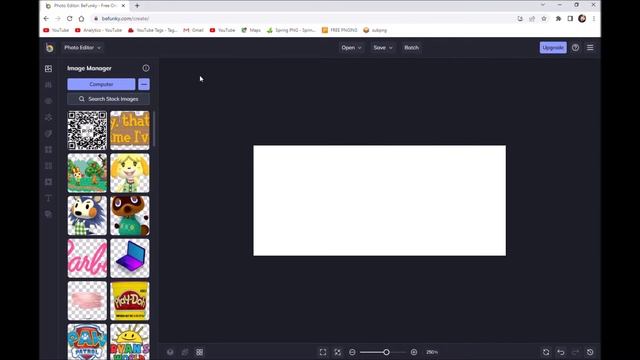Click the Upgrade button

(553, 48)
